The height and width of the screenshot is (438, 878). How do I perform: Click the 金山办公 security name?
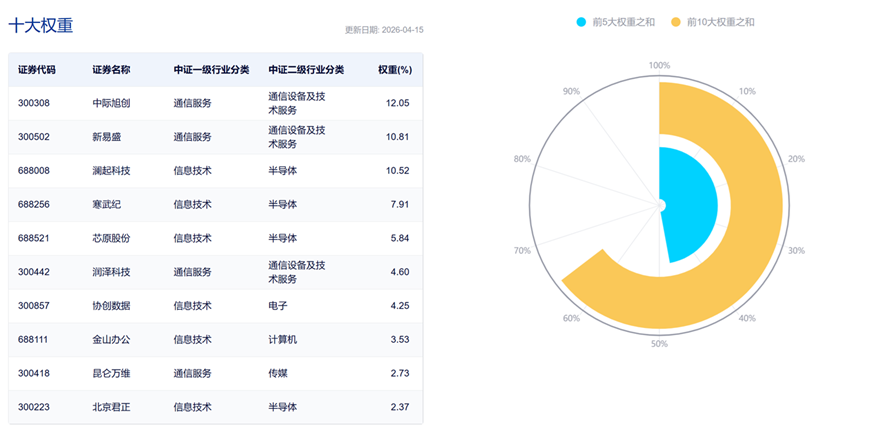point(111,340)
